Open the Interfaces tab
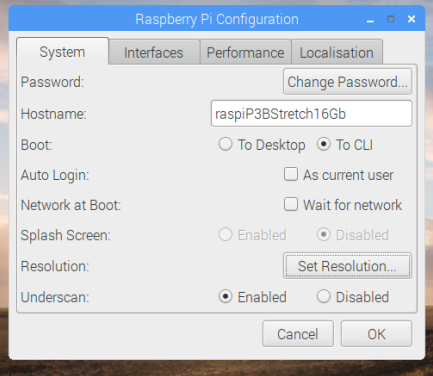433x376 pixels. [x=154, y=52]
